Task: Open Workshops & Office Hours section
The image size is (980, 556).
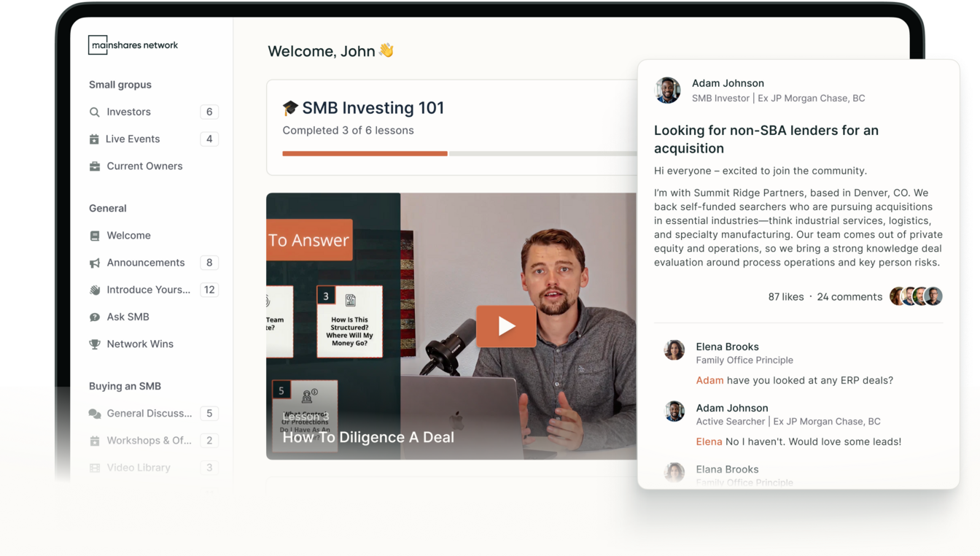Action: click(x=149, y=441)
